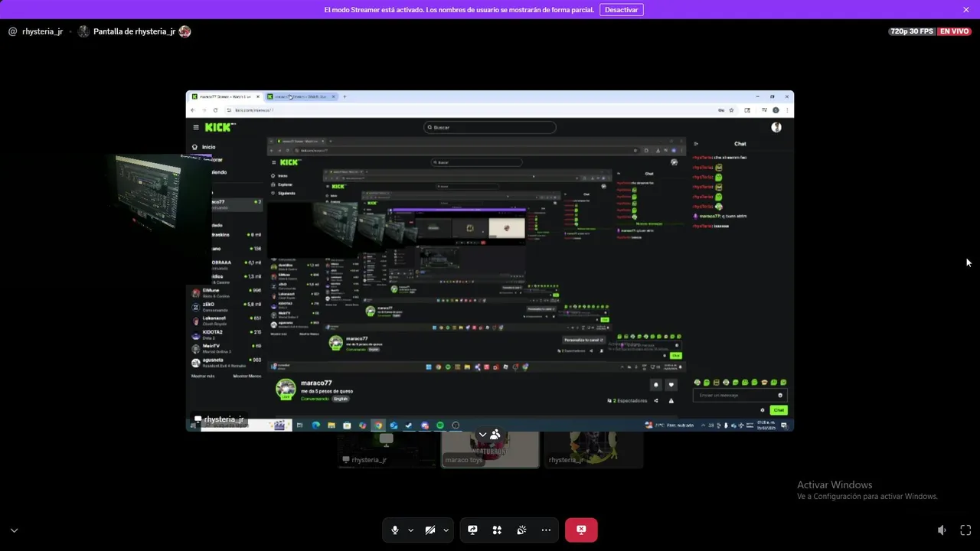Click the Kick profile avatar in stream
Viewport: 980px width, 551px height.
(x=776, y=127)
